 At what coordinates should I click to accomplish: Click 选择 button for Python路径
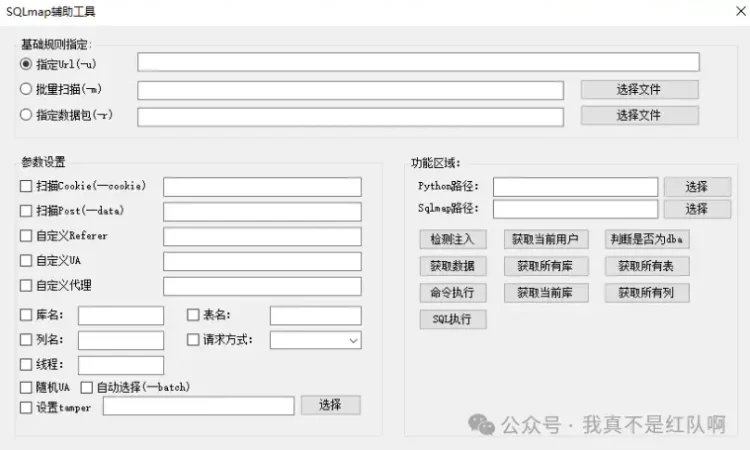(x=697, y=187)
